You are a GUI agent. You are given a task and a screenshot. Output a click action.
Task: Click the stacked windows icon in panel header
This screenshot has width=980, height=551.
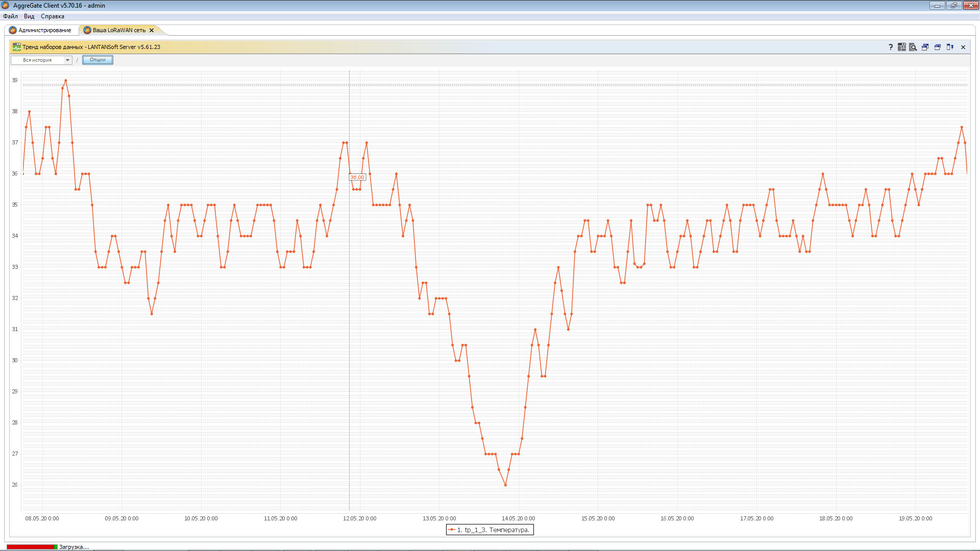pos(938,47)
